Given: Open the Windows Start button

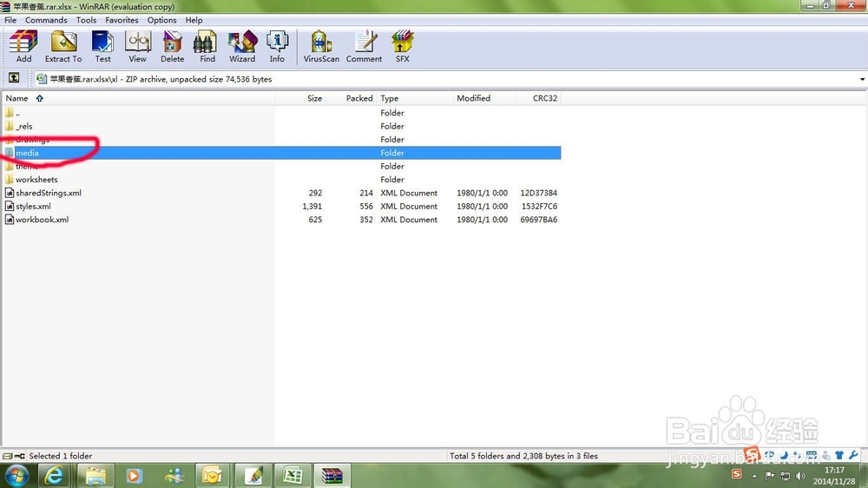Looking at the screenshot, I should pyautogui.click(x=16, y=475).
